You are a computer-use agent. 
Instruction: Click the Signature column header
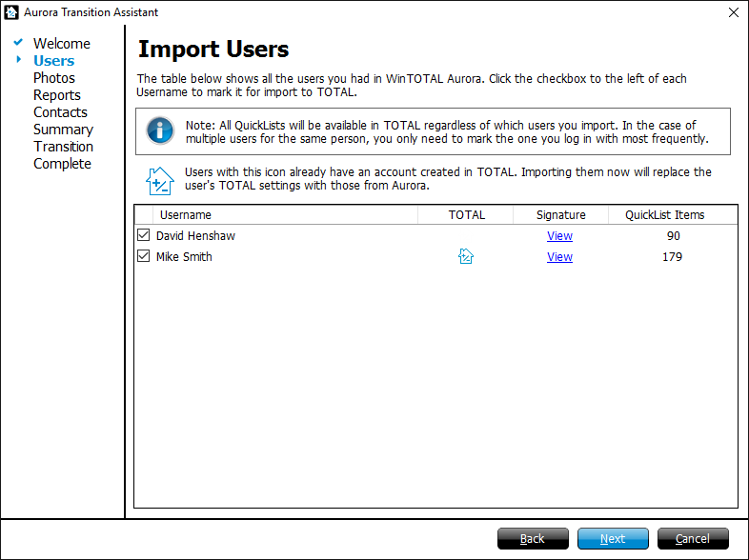tap(560, 215)
